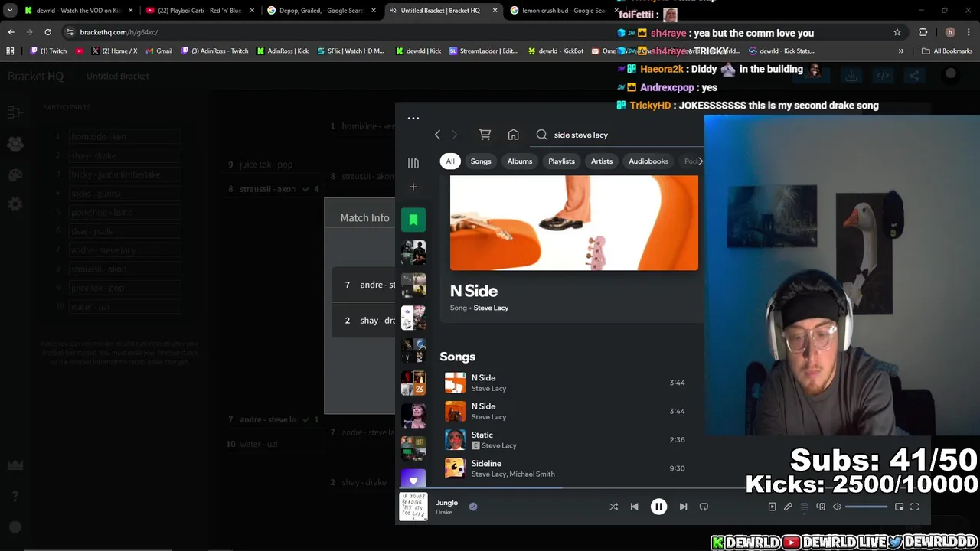Switch to the Depop, Grailed Google Search tab
This screenshot has width=980, height=551.
point(321,11)
